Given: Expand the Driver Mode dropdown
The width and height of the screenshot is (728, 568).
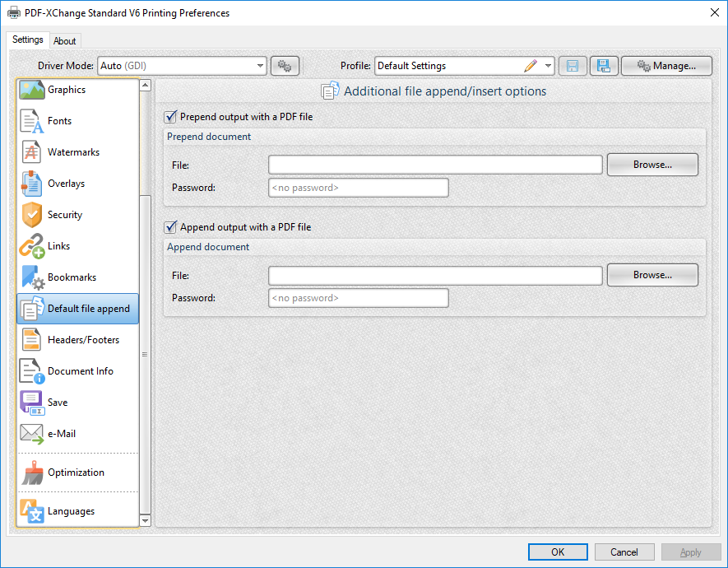Looking at the screenshot, I should coord(261,66).
